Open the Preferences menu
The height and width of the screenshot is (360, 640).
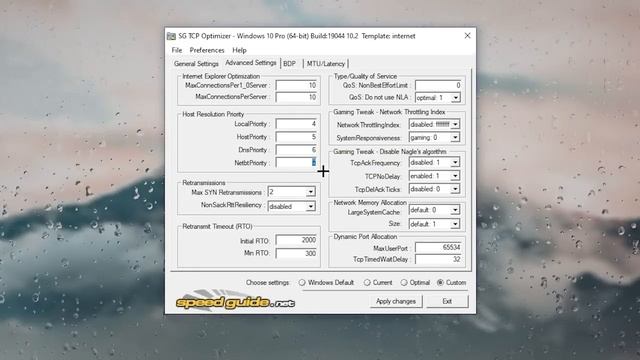[x=207, y=50]
